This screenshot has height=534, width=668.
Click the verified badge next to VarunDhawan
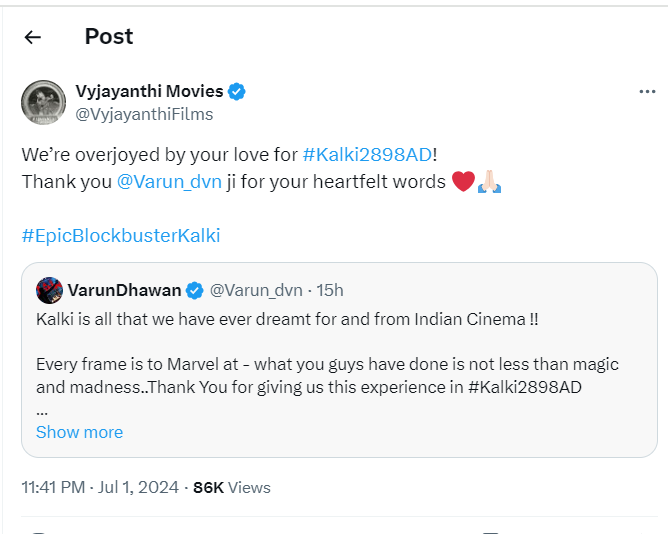point(195,291)
